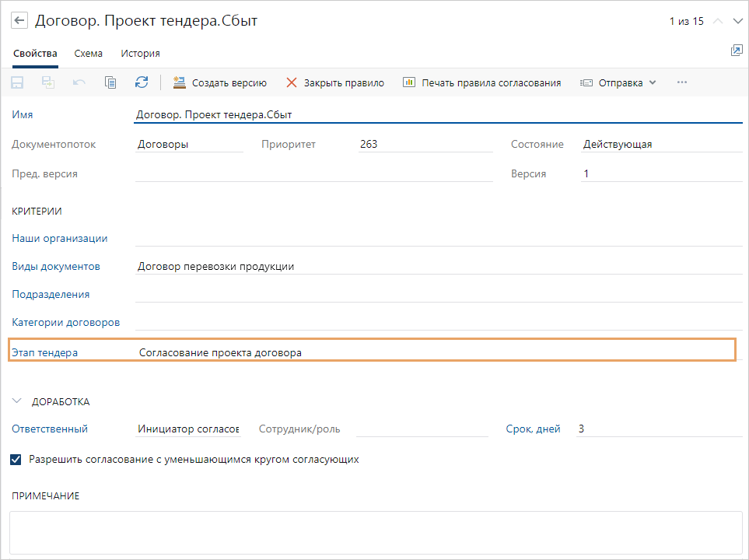Viewport: 749px width, 560px height.
Task: Open the more actions ellipsis
Action: point(682,82)
